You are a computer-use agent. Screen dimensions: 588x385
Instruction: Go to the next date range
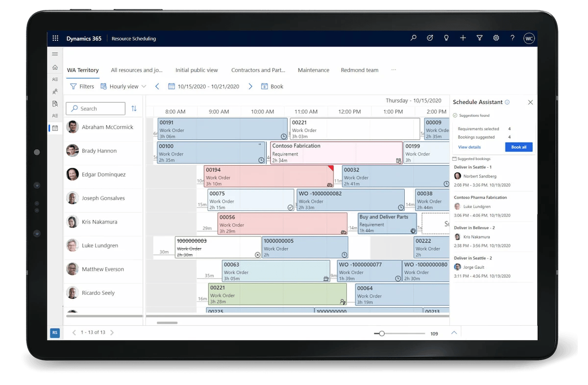pyautogui.click(x=250, y=86)
